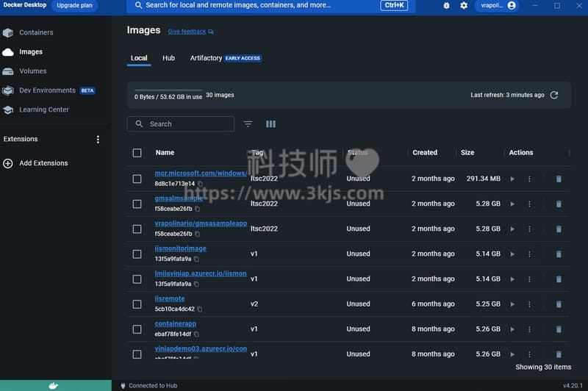Run the mcr.microsoft.com/windows image
Viewport: 588px width, 391px height.
[512, 179]
